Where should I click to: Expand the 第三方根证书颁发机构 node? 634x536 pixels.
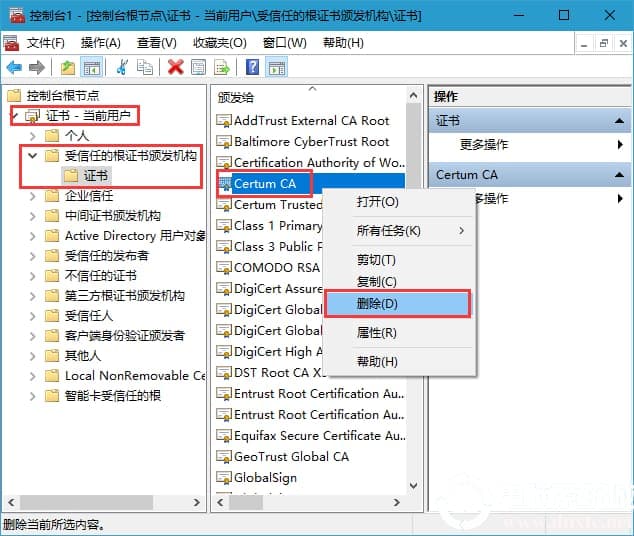(33, 296)
